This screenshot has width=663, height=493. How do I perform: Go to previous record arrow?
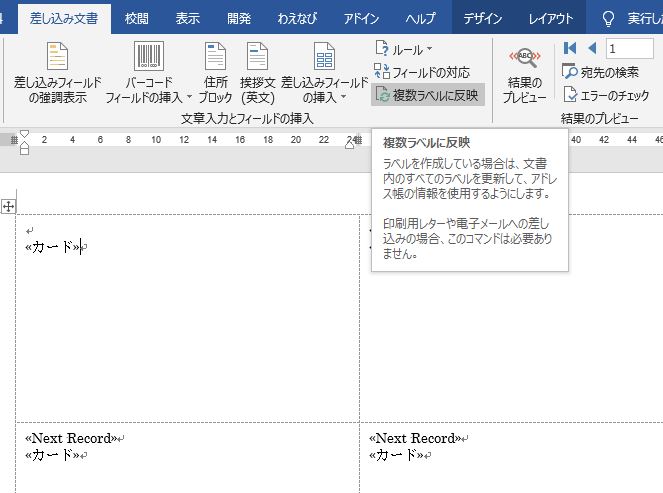(x=592, y=48)
